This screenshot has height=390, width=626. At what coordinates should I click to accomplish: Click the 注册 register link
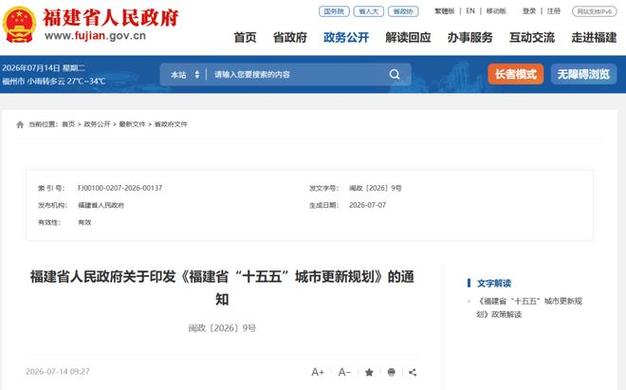click(x=553, y=11)
